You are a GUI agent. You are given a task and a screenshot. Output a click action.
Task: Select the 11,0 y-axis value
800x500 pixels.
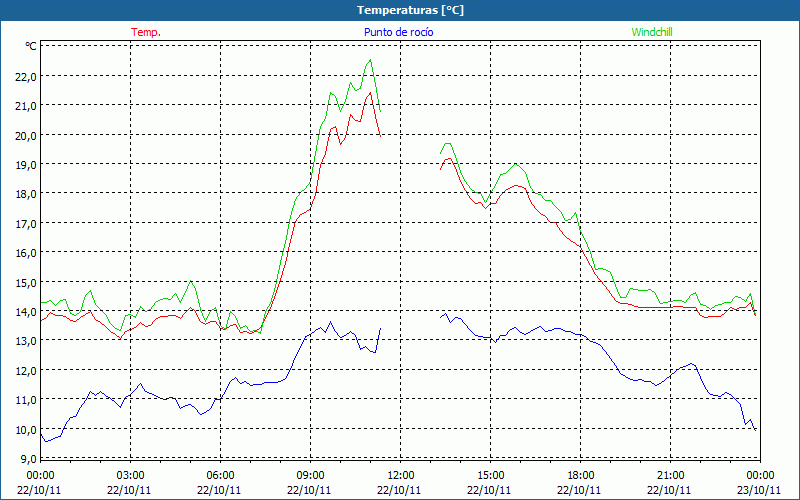tap(28, 400)
